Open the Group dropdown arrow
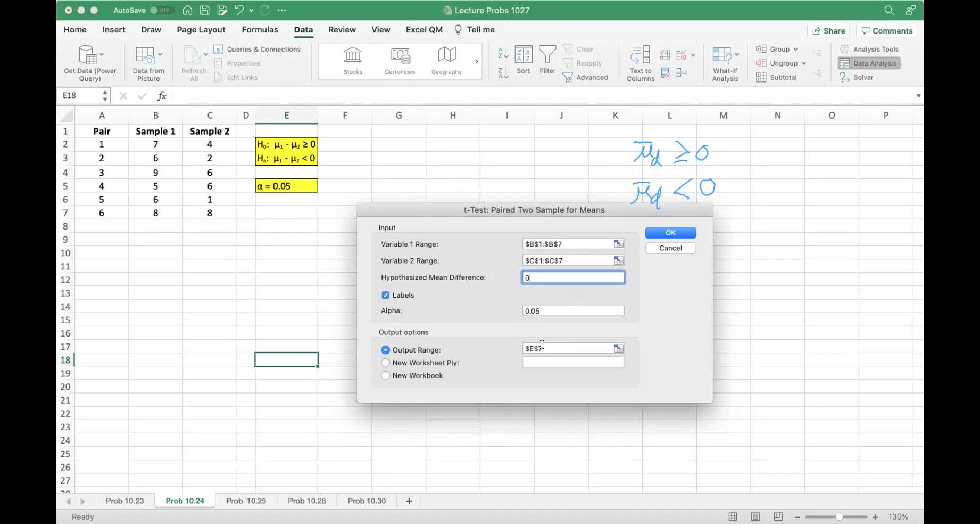Viewport: 980px width, 524px height. [796, 49]
